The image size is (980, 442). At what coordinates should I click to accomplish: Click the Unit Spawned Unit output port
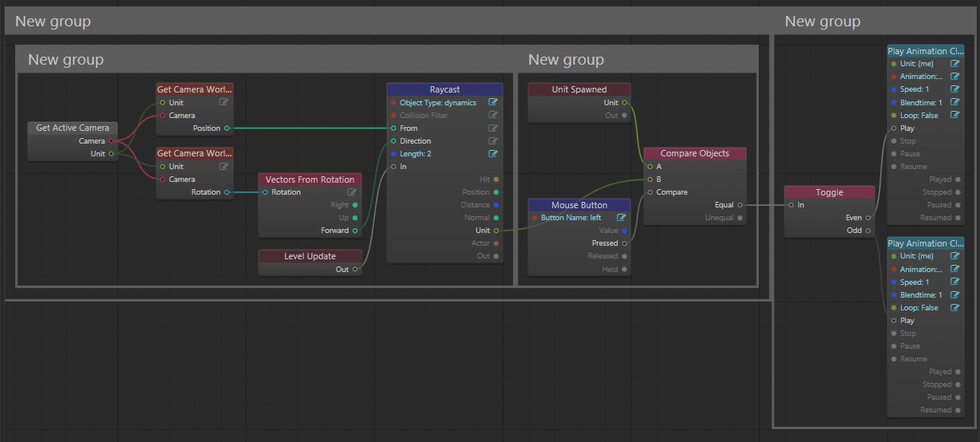pos(624,102)
